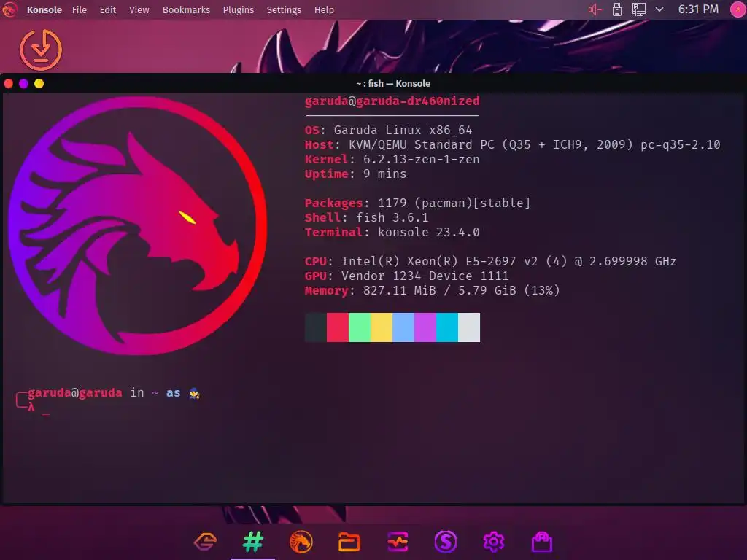The image size is (747, 560).
Task: Click the purple color block
Action: [425, 327]
